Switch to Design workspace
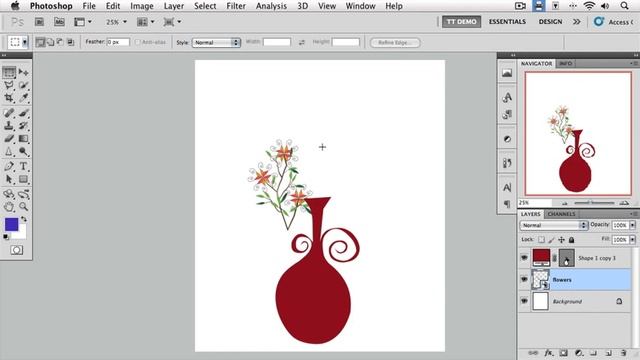 550,22
